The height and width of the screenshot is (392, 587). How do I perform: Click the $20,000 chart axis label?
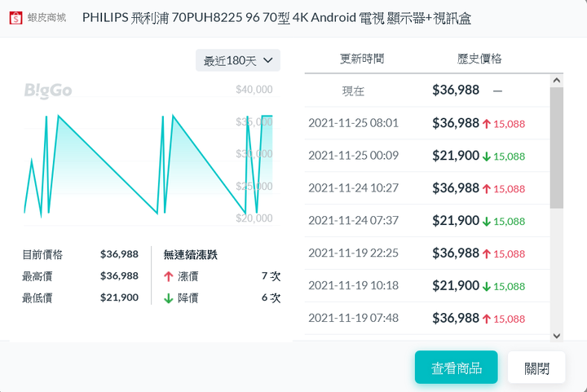click(254, 218)
